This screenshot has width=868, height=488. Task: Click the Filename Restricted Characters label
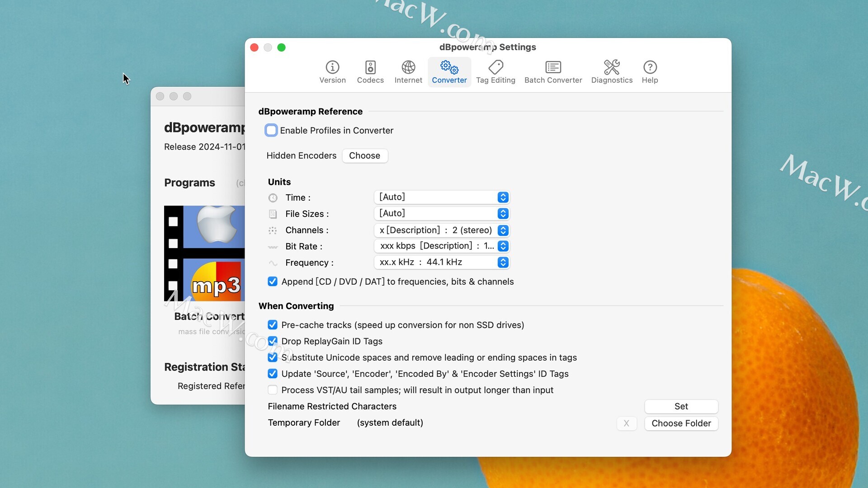(332, 407)
